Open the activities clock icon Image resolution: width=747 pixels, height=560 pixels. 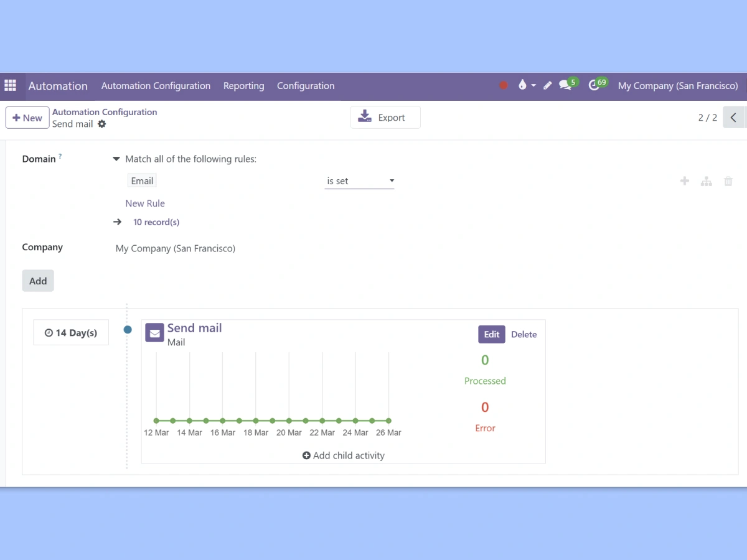click(x=594, y=86)
